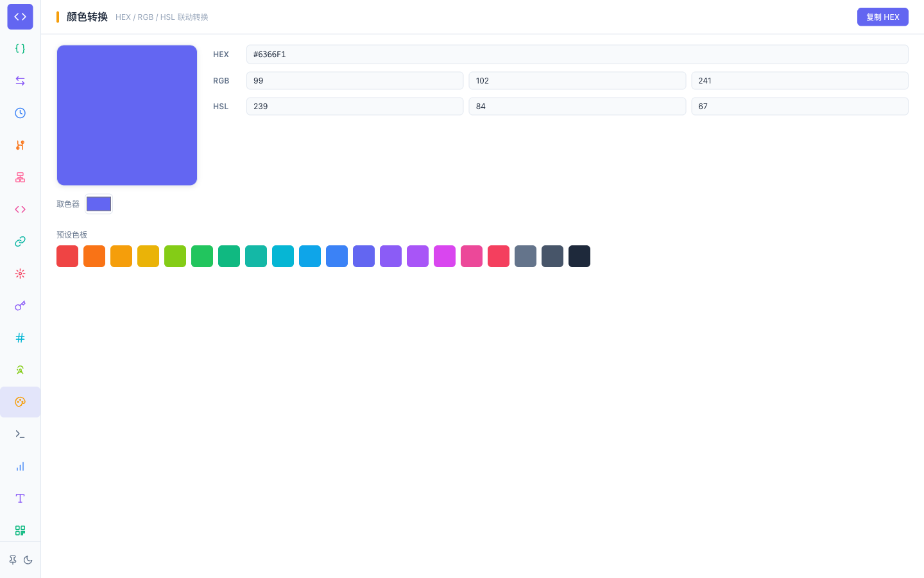This screenshot has width=924, height=578.
Task: Click the HSL saturation field showing 84
Action: 577,106
